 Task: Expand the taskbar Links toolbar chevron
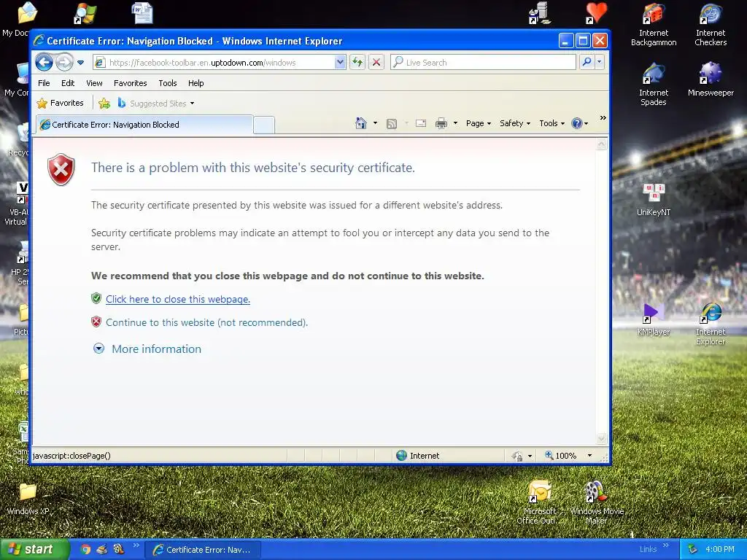click(x=665, y=545)
